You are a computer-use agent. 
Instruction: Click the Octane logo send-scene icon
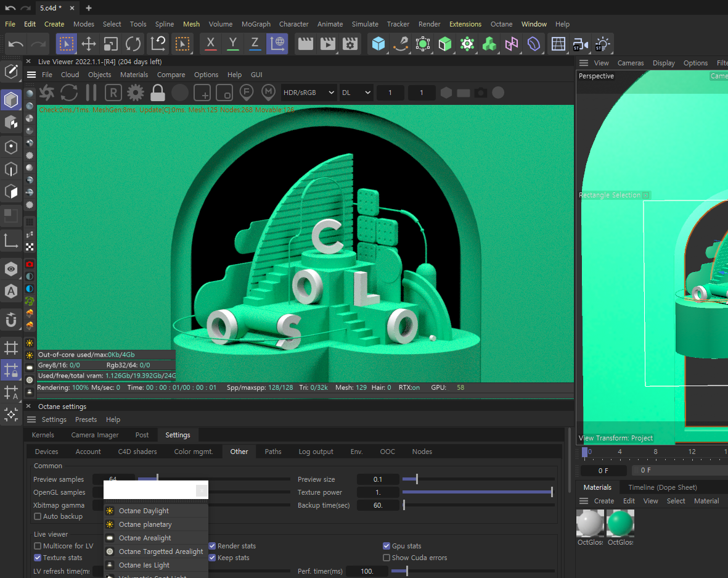tap(47, 93)
